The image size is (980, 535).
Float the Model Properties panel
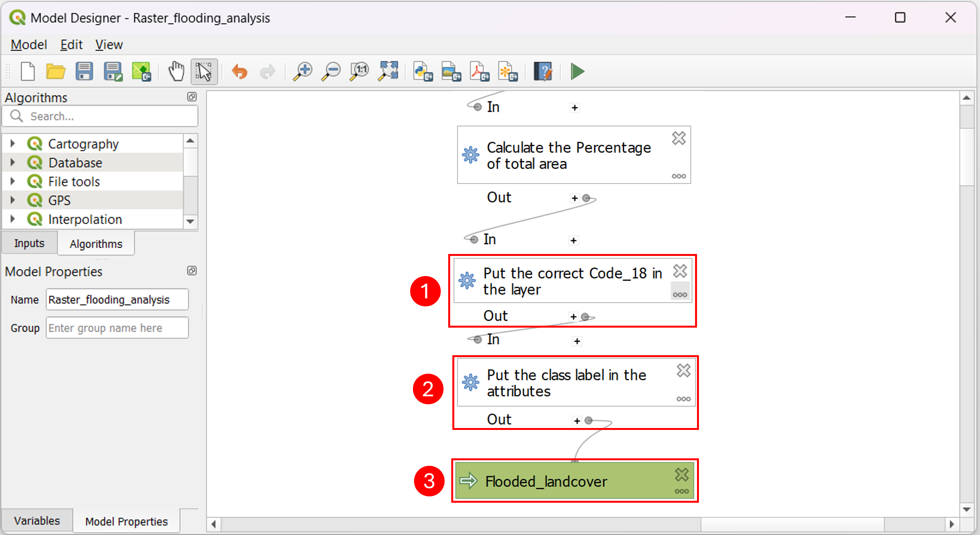coord(192,270)
